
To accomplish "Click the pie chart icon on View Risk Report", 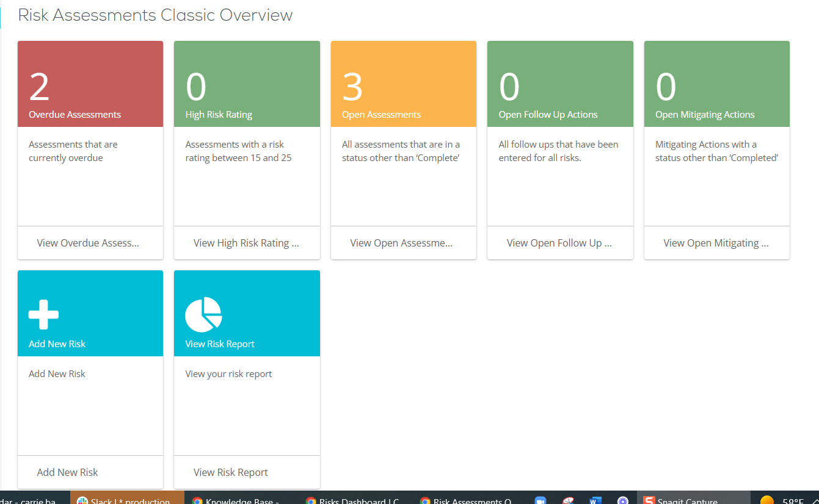I will (x=203, y=315).
